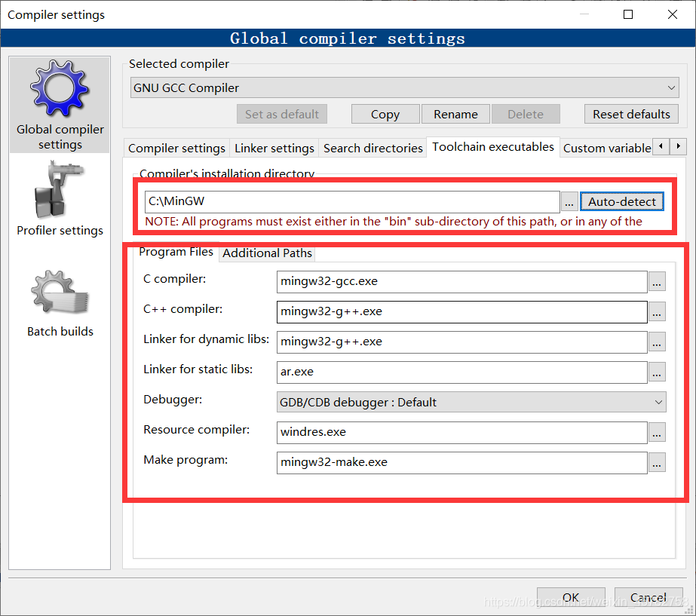The image size is (696, 616).
Task: Expand the Selected compiler dropdown
Action: tap(404, 88)
